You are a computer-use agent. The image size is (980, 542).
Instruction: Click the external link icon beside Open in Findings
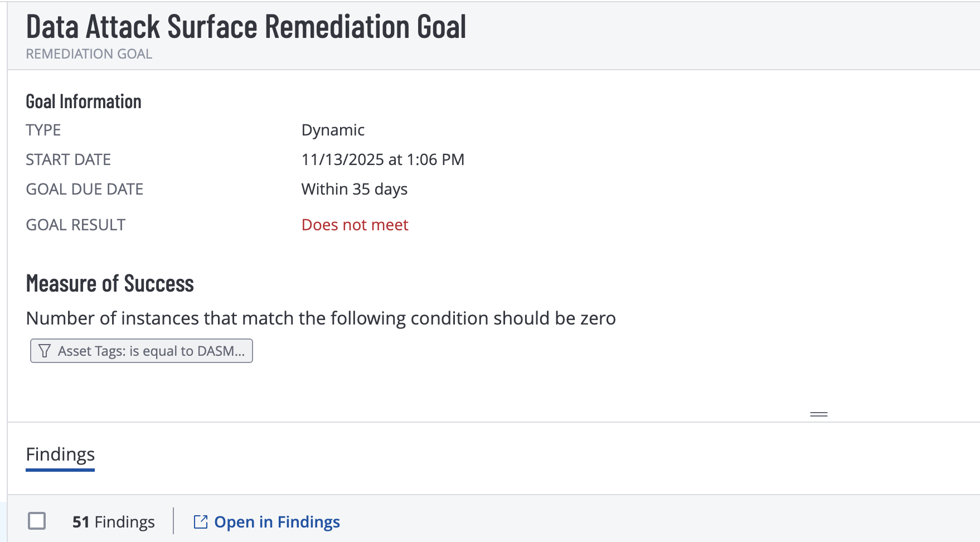200,522
